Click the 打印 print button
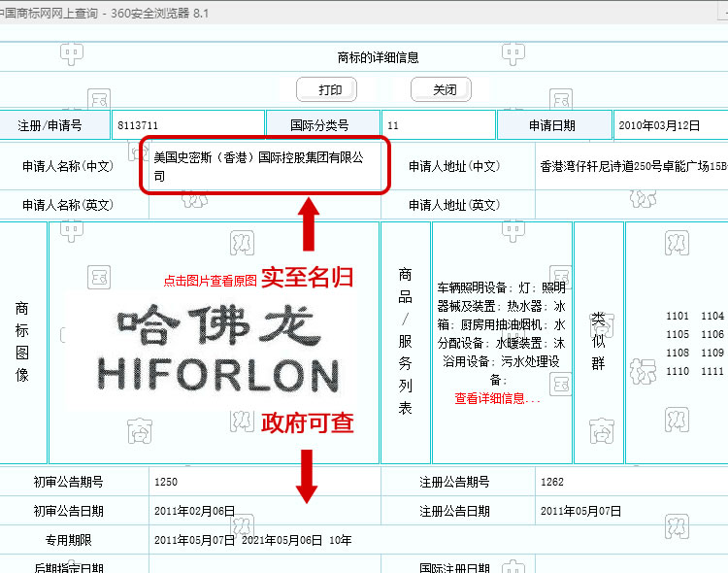728x573 pixels. (x=326, y=89)
